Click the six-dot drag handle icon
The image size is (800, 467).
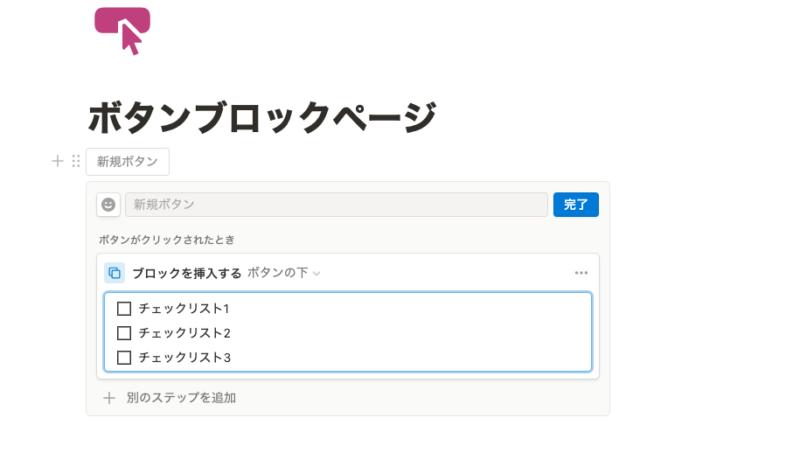click(x=76, y=161)
